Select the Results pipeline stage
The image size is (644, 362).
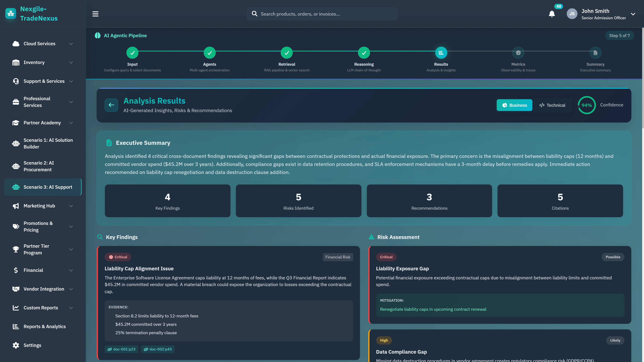441,52
